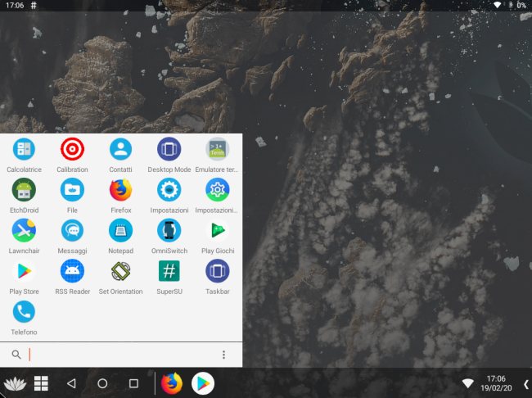Click the Wi-Fi icon in status bar
Screen dimensions: 532x398
[498, 5]
